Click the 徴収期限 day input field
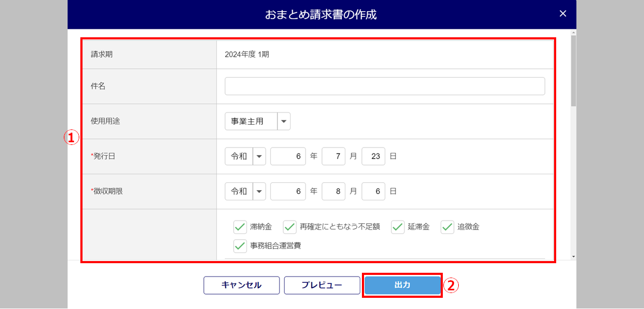Image resolution: width=644 pixels, height=309 pixels. [x=373, y=191]
